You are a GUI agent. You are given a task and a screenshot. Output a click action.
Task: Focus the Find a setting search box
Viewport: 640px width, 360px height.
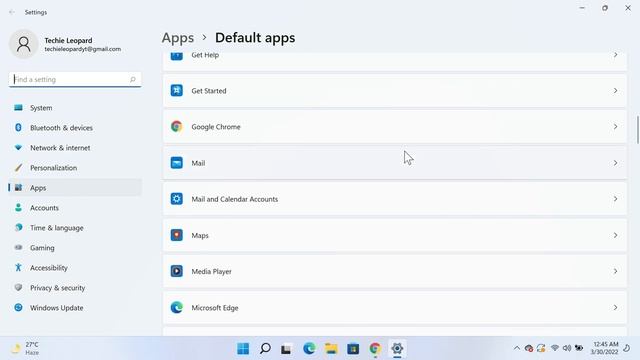click(75, 80)
